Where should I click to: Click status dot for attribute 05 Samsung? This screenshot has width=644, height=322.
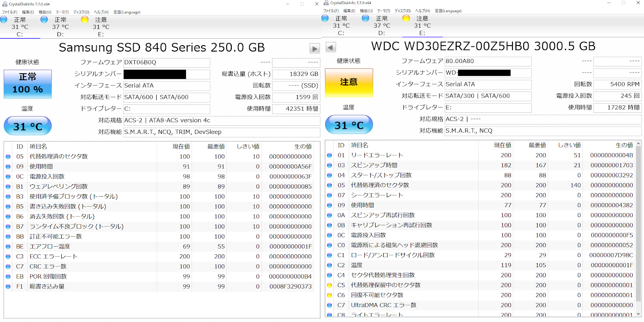[x=8, y=156]
